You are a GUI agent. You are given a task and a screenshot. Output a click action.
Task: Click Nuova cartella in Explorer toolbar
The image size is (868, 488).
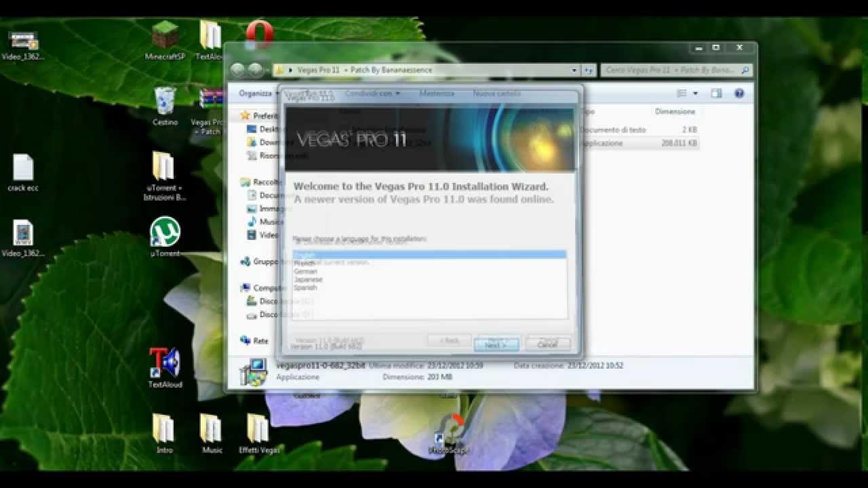click(x=496, y=94)
